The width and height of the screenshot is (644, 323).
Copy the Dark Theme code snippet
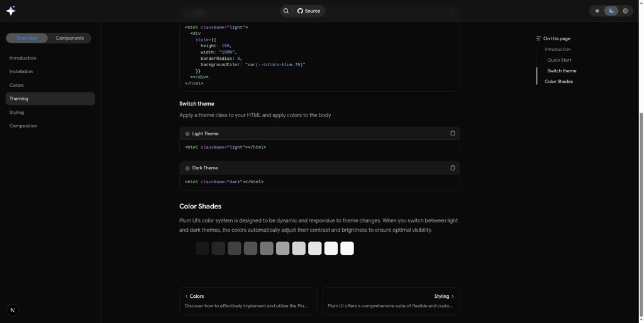click(453, 167)
